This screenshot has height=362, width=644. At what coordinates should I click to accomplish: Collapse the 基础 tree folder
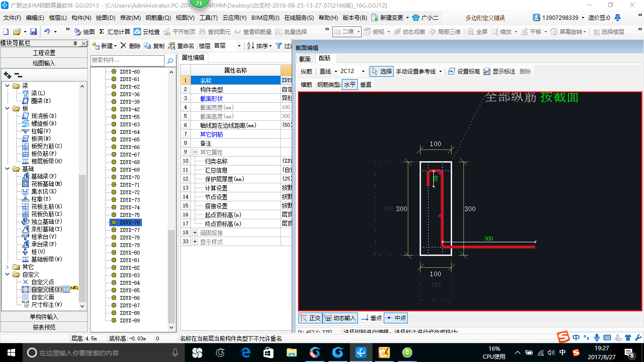[x=7, y=169]
